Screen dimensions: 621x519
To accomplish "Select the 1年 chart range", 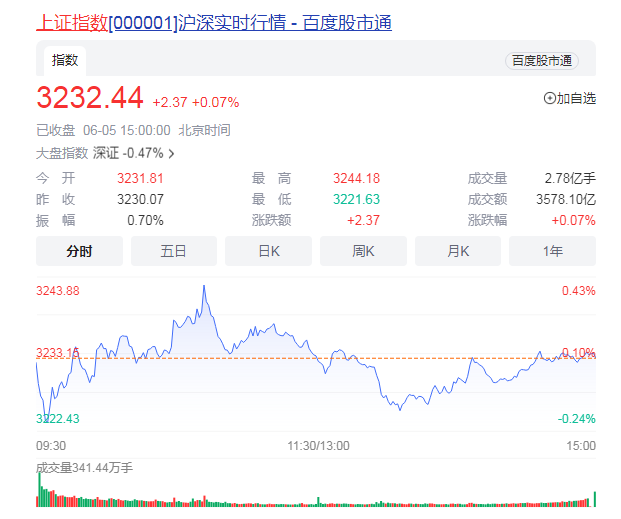I will 552,251.
